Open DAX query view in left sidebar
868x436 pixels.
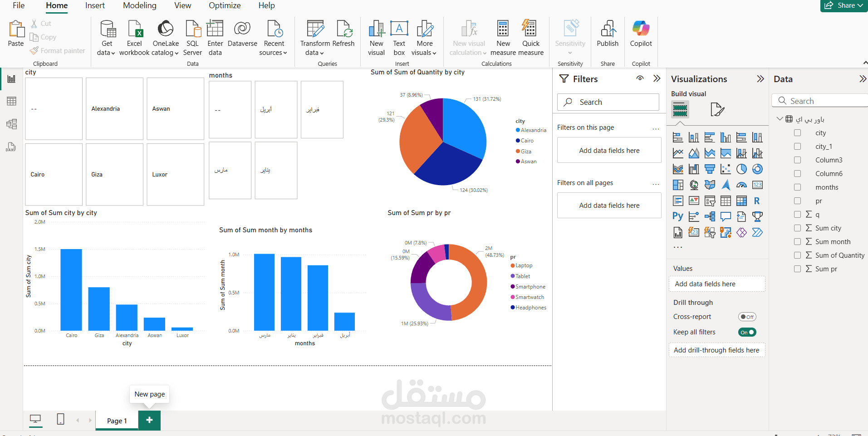(11, 147)
